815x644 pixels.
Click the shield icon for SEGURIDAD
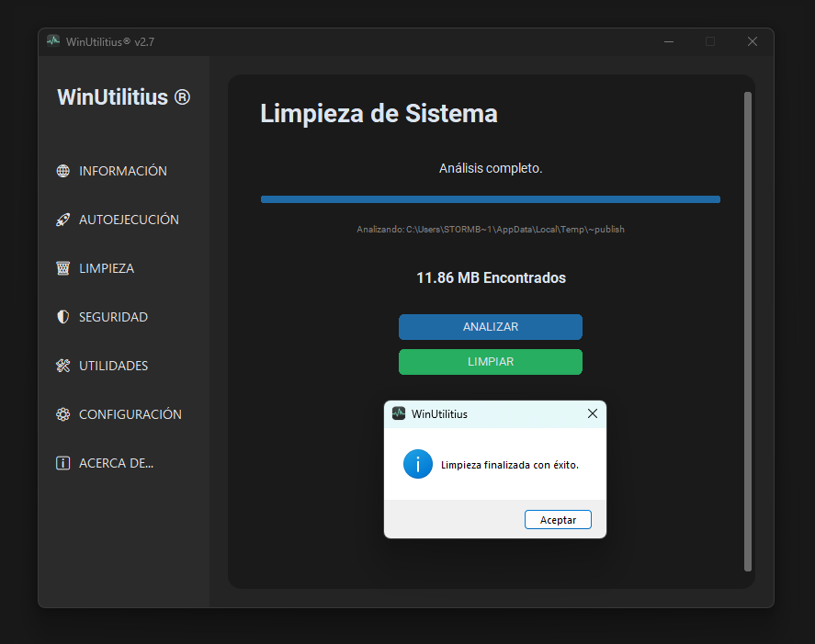click(x=62, y=317)
